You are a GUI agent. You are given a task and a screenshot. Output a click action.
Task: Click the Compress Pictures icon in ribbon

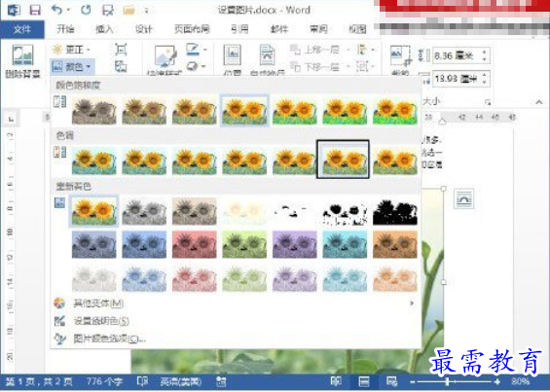(121, 50)
